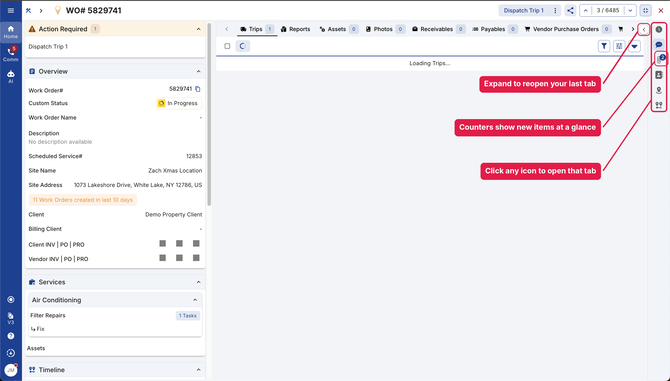Viewport: 670px width, 381px height.
Task: Collapse the Timeline section
Action: [198, 369]
